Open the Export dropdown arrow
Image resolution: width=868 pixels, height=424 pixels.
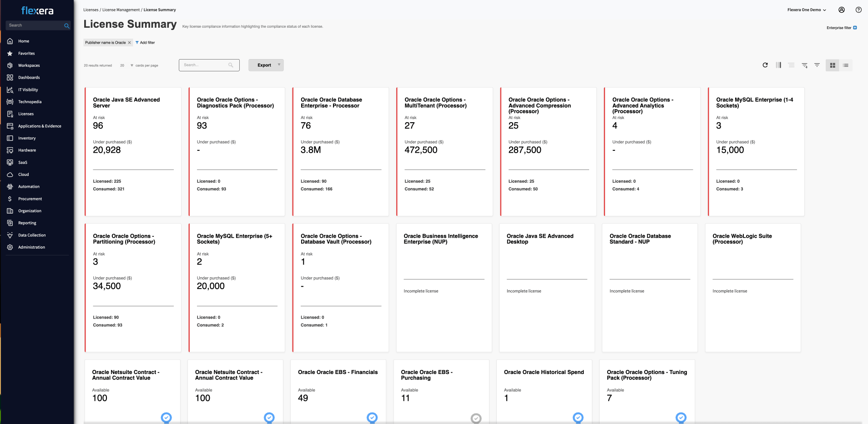pos(279,65)
